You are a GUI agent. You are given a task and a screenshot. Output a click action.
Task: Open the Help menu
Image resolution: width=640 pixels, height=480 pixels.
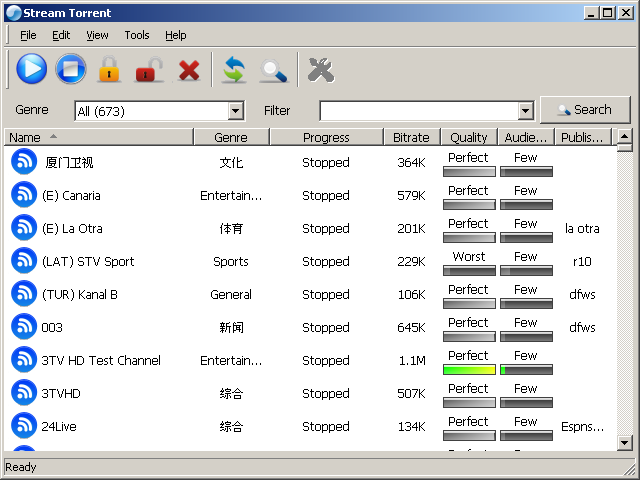coord(176,36)
